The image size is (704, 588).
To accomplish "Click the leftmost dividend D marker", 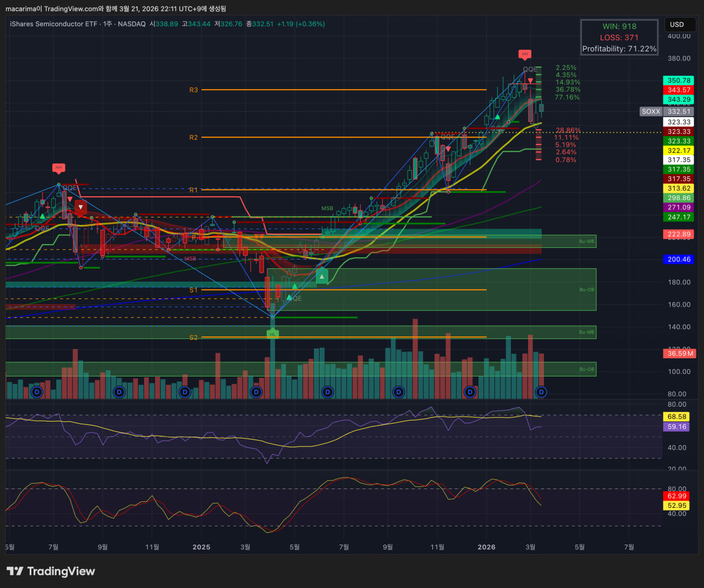I will coord(37,392).
